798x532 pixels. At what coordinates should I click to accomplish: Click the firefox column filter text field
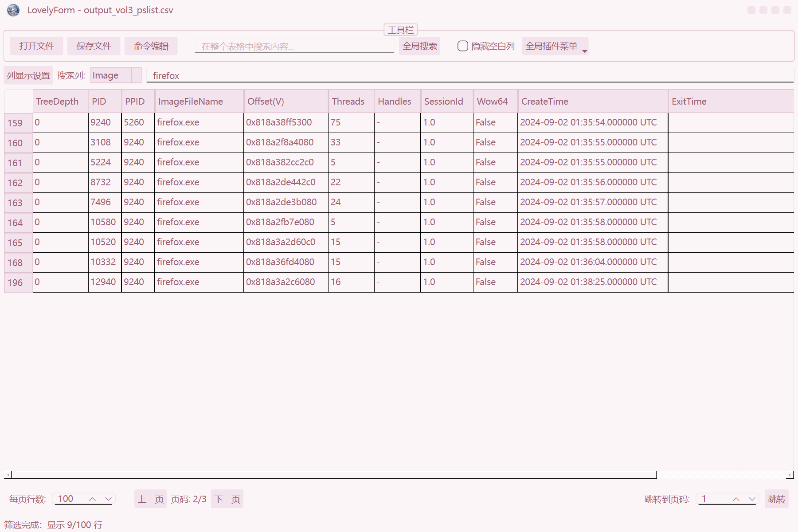470,75
